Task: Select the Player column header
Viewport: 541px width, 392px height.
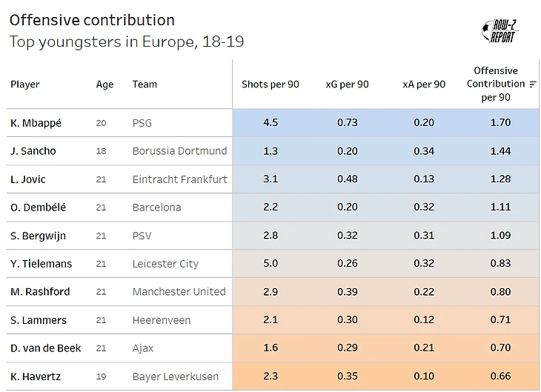Action: 25,84
